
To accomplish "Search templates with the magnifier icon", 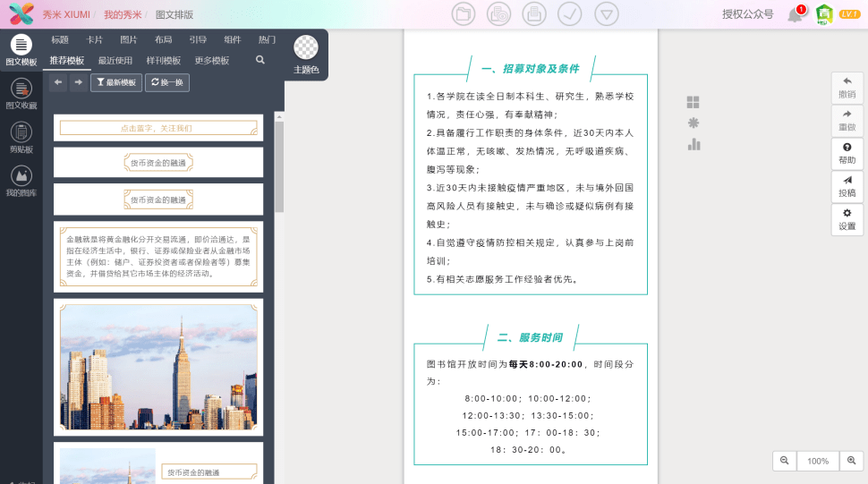I will [260, 60].
